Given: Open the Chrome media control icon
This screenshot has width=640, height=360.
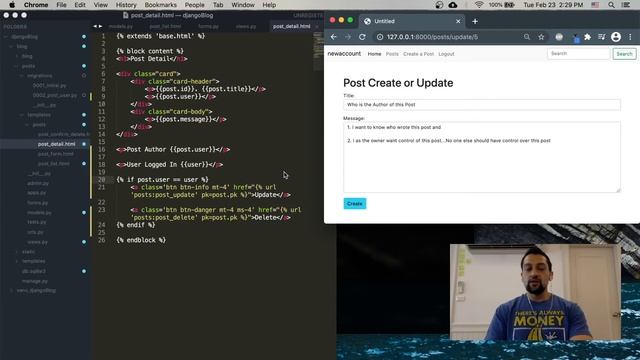Looking at the screenshot, I should tap(602, 37).
